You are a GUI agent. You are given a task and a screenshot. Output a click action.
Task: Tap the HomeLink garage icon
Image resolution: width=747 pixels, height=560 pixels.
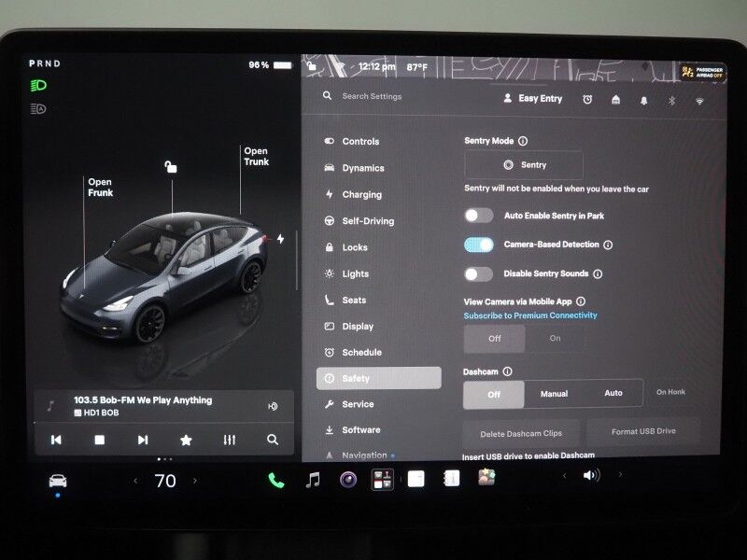coord(615,100)
